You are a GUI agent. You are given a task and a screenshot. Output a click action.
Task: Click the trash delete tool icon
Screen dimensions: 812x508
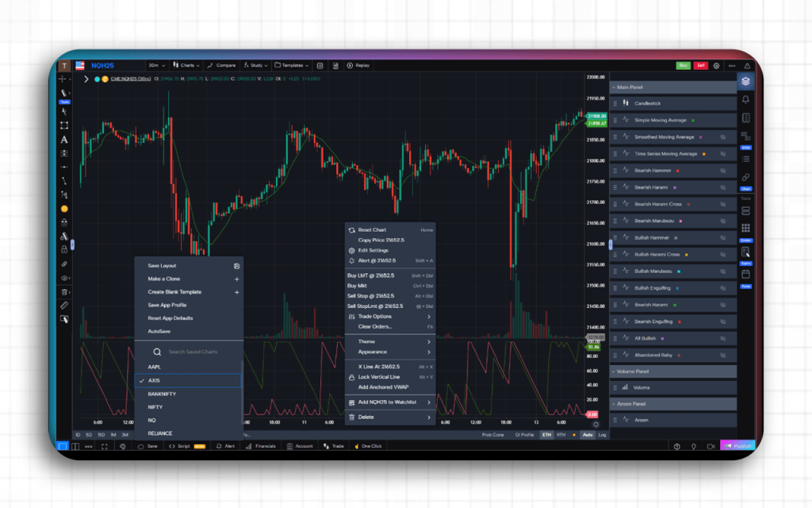[x=64, y=292]
